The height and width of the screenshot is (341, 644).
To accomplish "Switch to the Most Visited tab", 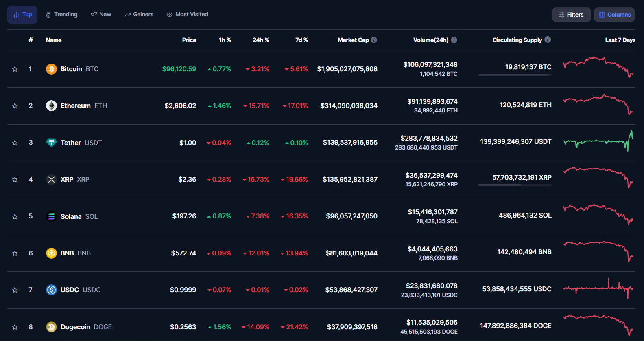I will point(187,15).
